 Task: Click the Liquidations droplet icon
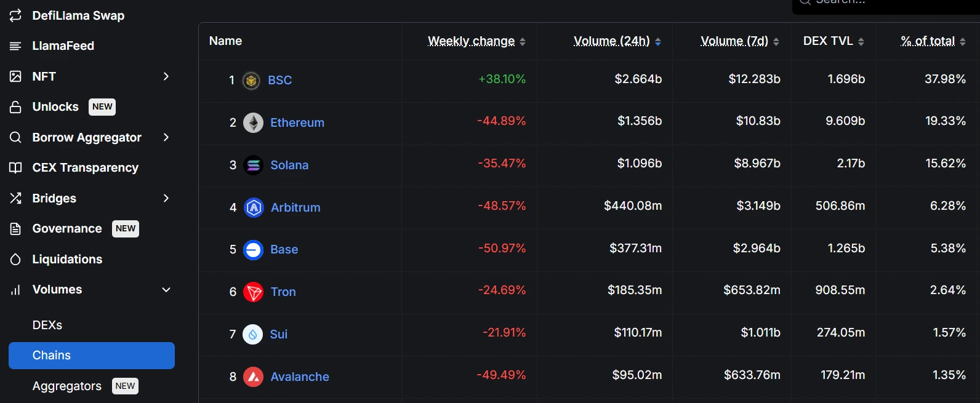click(x=16, y=260)
